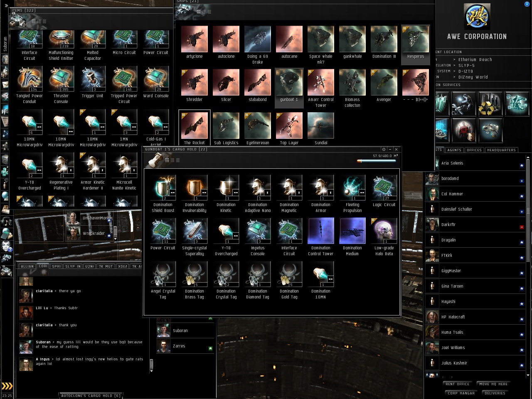Open the AWE Corporation griffin logo
The width and height of the screenshot is (532, 399).
click(477, 17)
